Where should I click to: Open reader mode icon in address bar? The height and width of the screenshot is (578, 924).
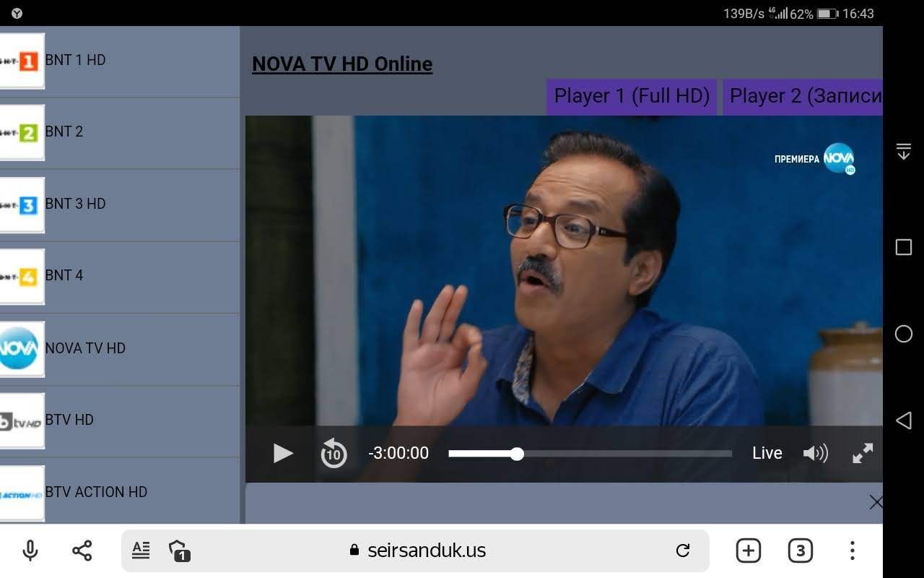pos(141,551)
